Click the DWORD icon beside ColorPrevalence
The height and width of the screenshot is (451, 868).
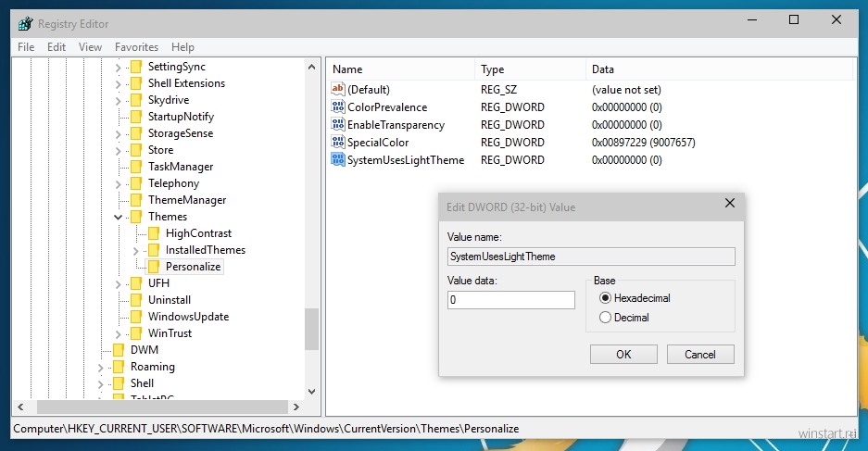(x=337, y=107)
